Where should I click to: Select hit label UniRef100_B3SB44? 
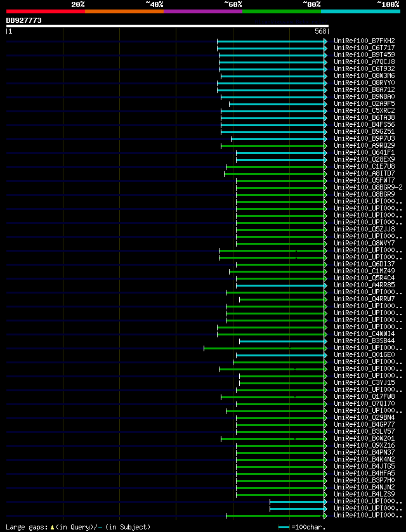coord(364,341)
